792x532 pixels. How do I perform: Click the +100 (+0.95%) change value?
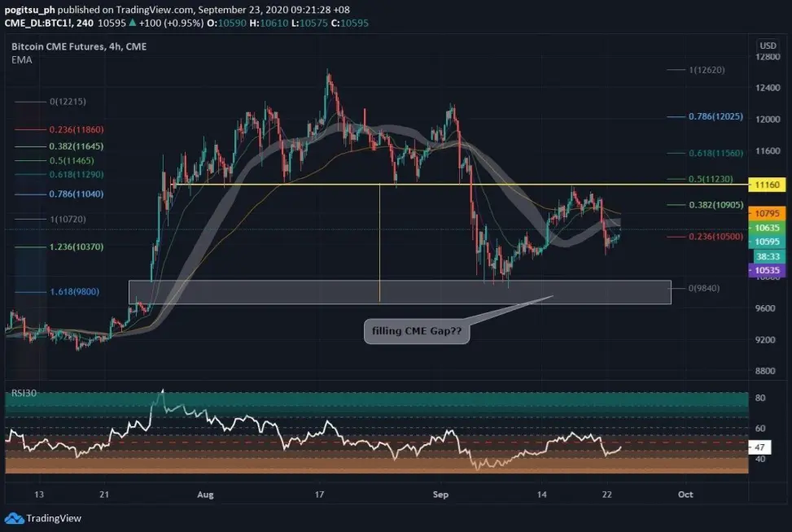[171, 23]
